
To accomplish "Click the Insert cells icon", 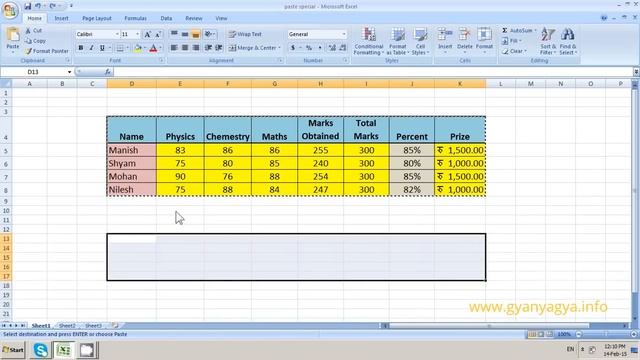I will tap(445, 35).
